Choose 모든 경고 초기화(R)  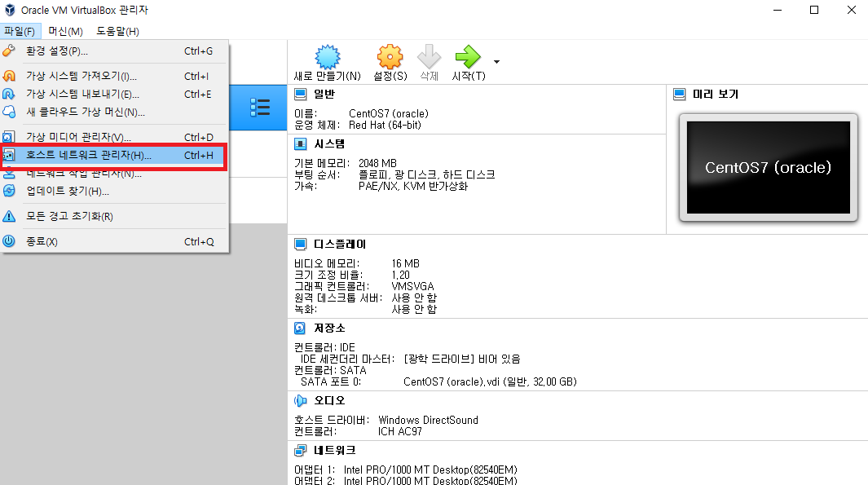click(115, 216)
